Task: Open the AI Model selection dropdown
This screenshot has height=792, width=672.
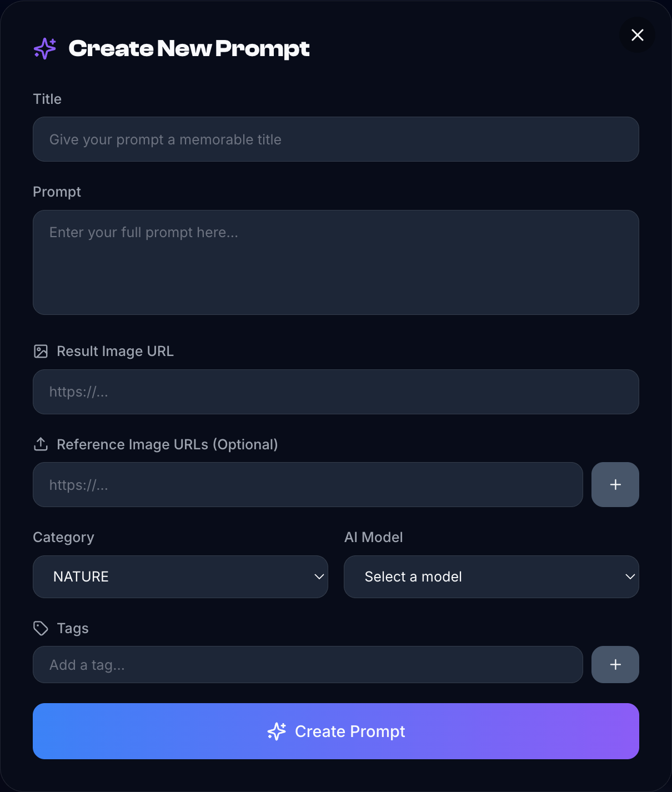Action: click(491, 577)
